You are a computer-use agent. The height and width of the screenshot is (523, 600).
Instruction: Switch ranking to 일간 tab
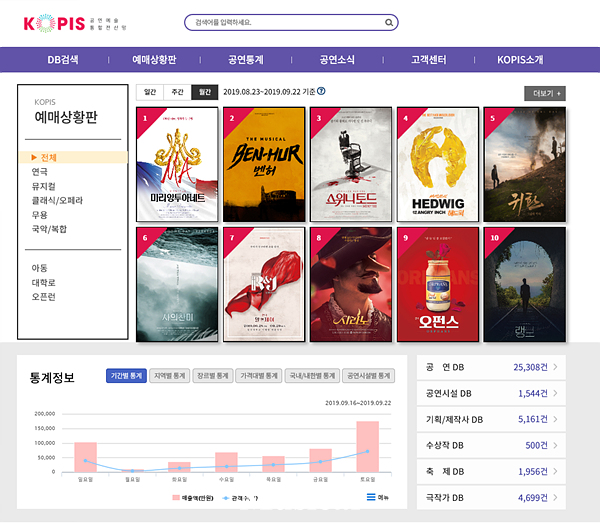(150, 92)
